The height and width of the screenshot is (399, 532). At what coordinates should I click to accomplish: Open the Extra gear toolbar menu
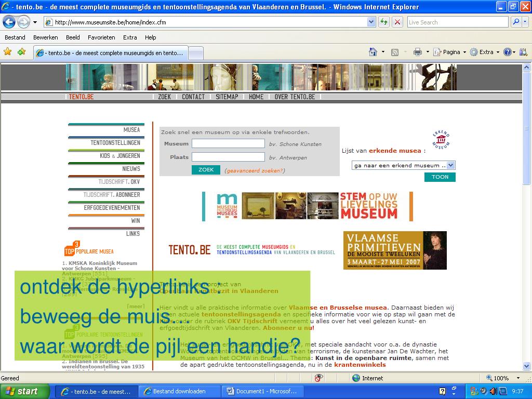coord(485,52)
